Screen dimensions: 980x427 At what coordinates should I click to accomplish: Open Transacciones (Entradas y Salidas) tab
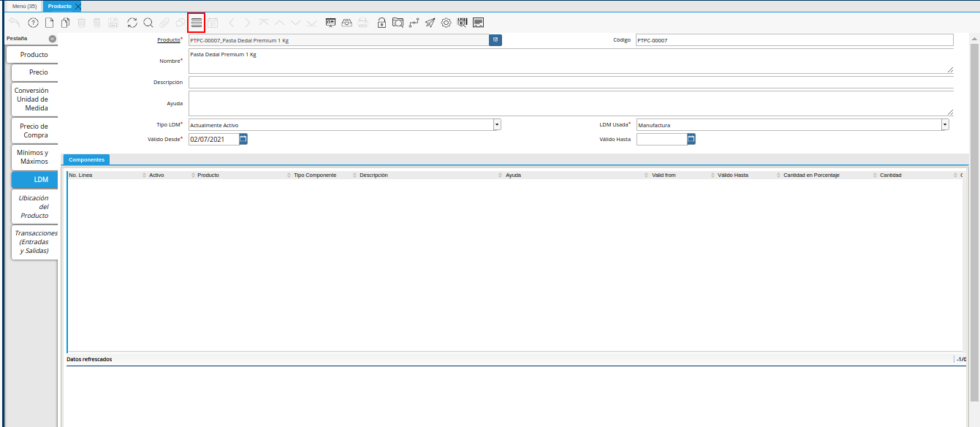34,242
